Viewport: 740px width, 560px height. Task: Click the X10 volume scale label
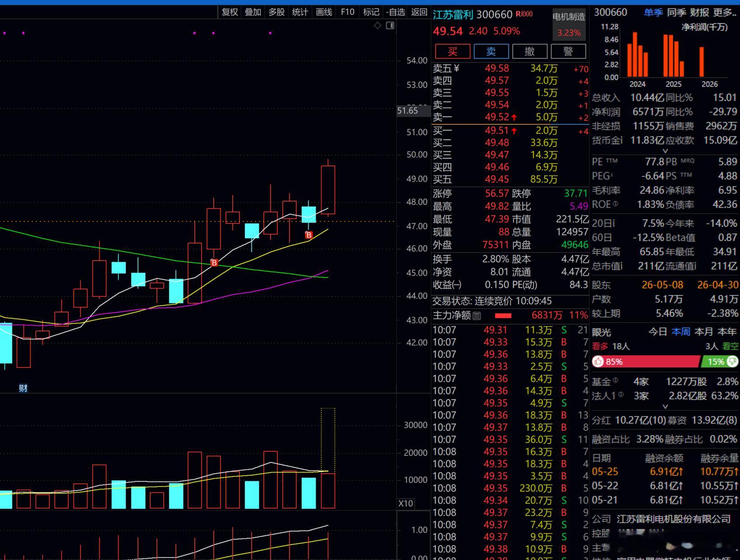click(405, 503)
